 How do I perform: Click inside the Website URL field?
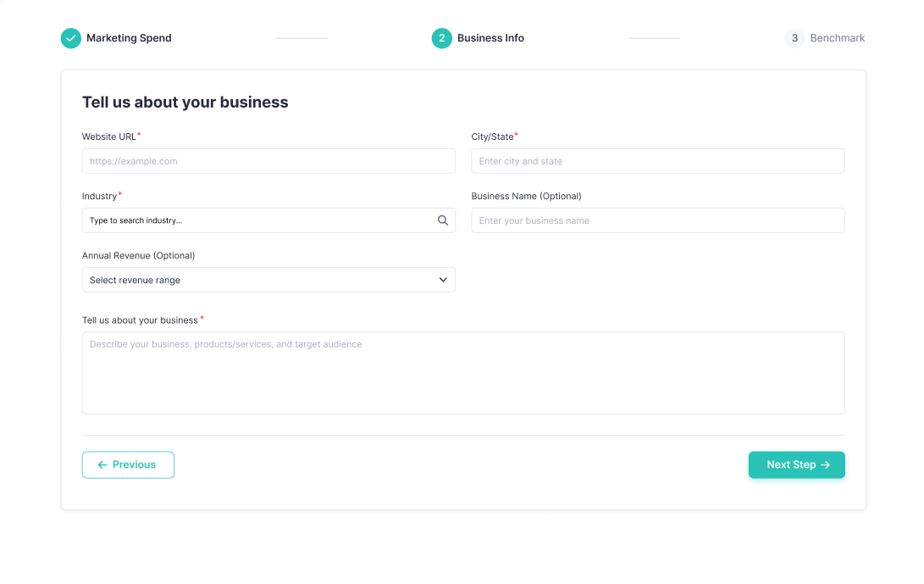coord(268,160)
